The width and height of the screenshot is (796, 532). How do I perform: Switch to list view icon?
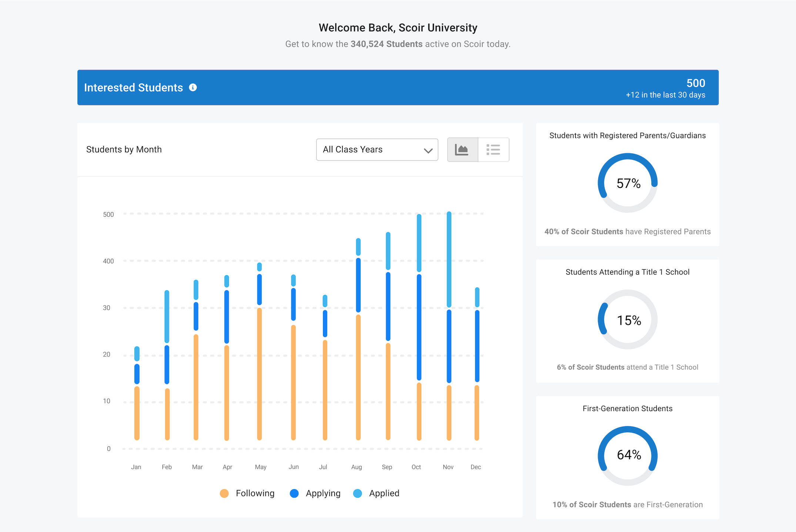494,149
